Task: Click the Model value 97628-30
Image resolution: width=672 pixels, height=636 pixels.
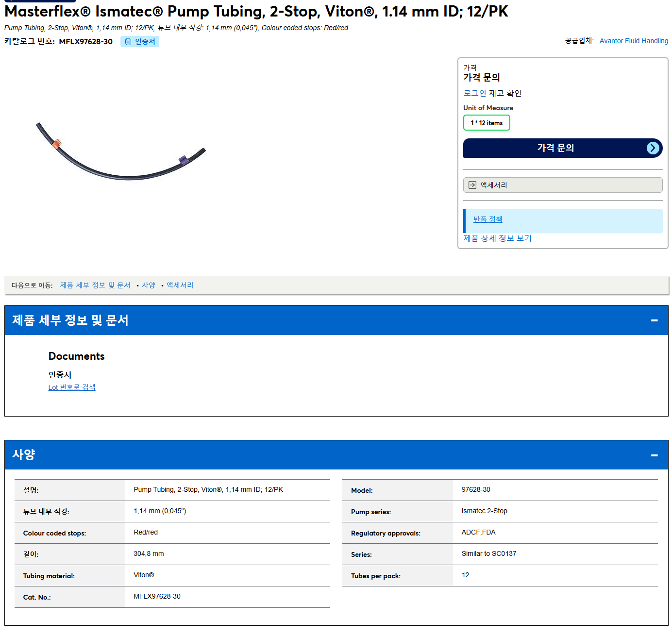Action: pyautogui.click(x=476, y=489)
